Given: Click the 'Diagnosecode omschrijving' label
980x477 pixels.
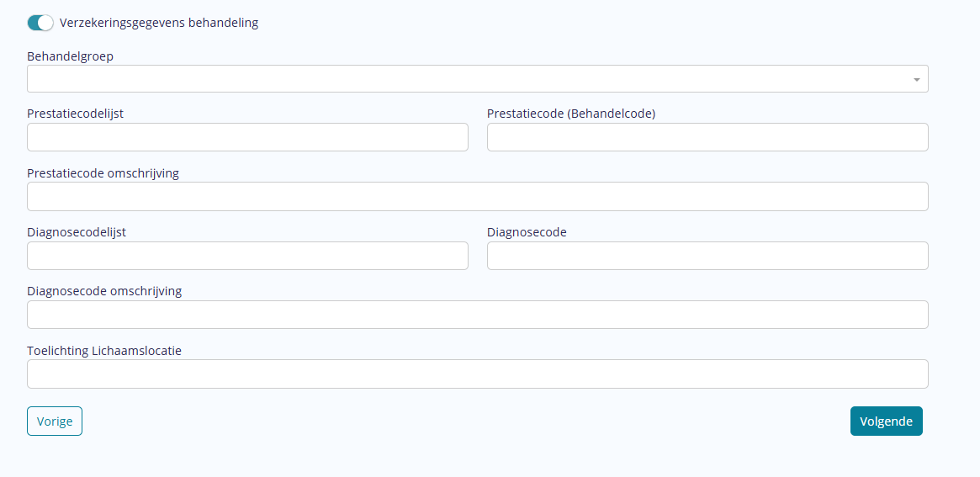Looking at the screenshot, I should click(x=104, y=291).
